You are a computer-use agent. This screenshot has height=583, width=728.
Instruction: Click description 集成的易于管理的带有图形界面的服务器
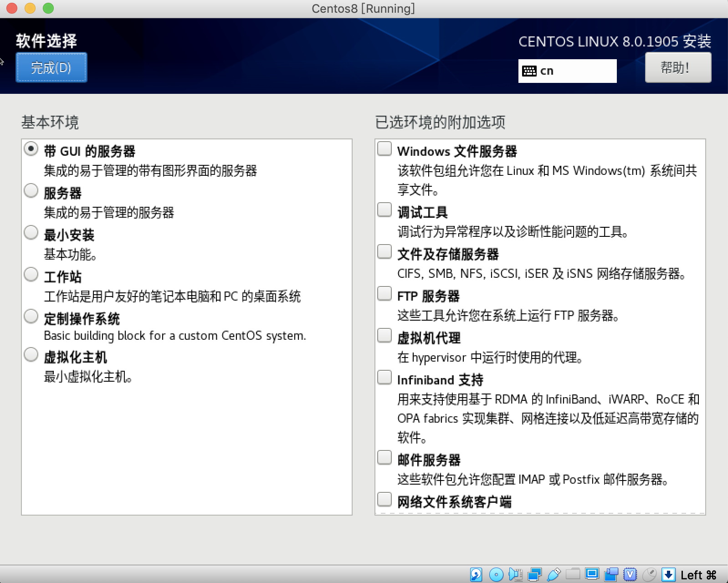pyautogui.click(x=150, y=171)
